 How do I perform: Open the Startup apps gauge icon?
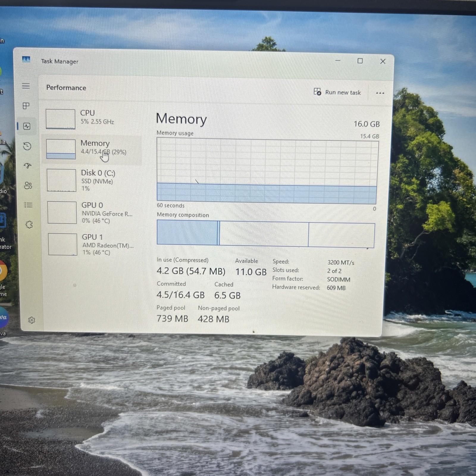pyautogui.click(x=28, y=166)
